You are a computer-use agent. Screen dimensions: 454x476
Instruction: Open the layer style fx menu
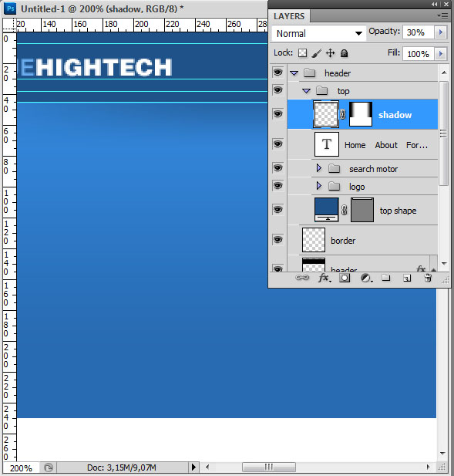[325, 278]
